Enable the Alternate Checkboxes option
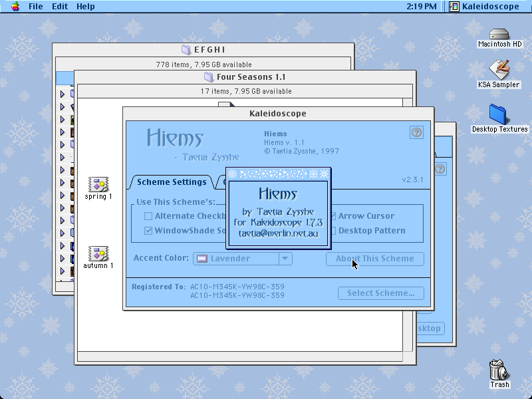532x399 pixels. (148, 216)
